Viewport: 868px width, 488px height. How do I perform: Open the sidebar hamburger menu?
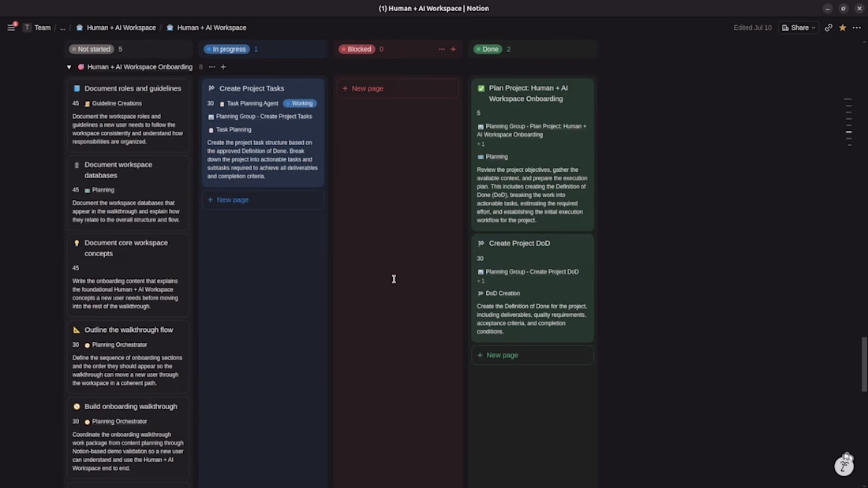(x=11, y=28)
